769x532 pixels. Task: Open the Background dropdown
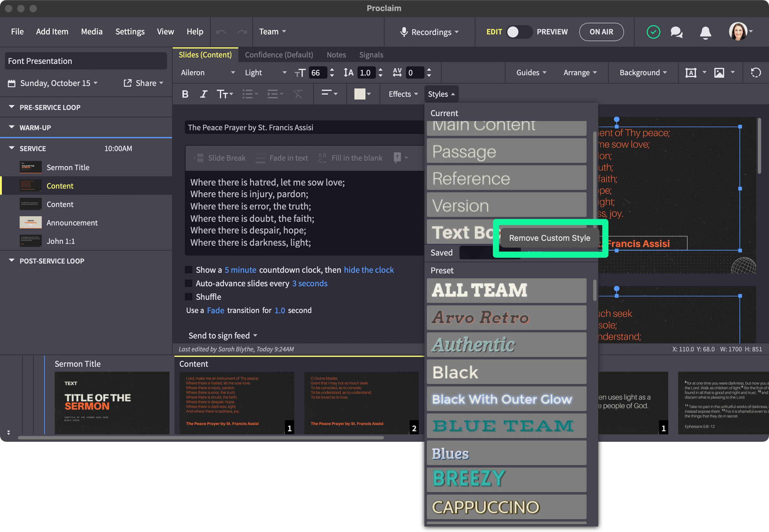(x=643, y=73)
